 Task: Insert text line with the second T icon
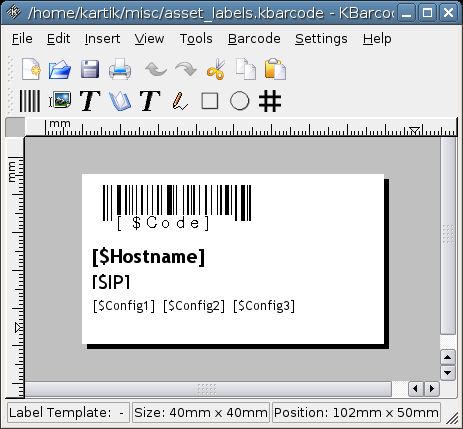click(150, 101)
